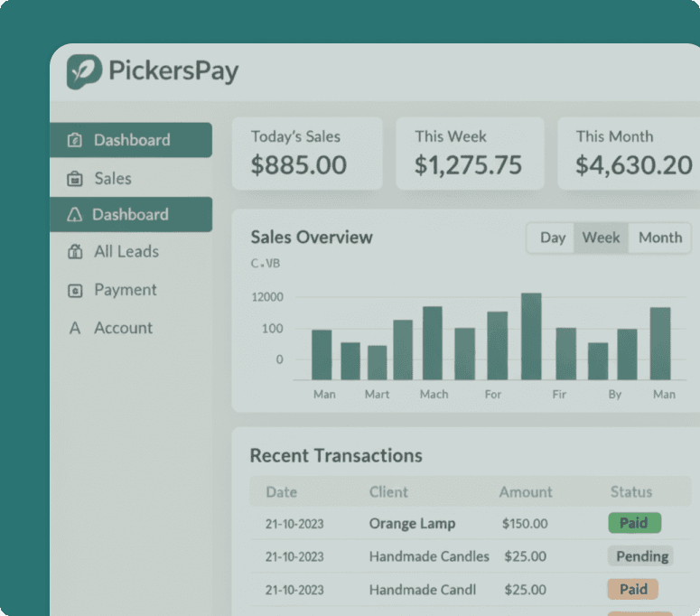Click the By axis label

click(615, 394)
